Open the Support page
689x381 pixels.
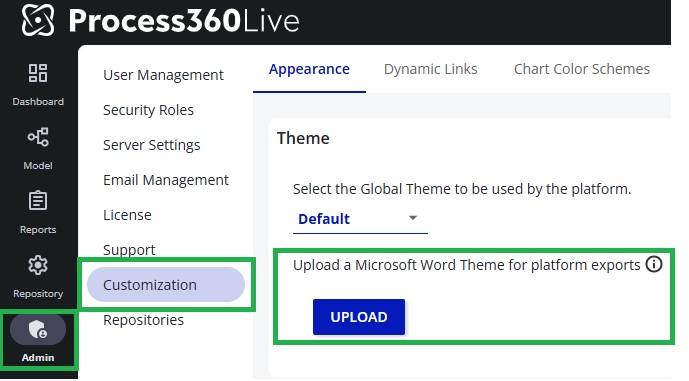[129, 250]
